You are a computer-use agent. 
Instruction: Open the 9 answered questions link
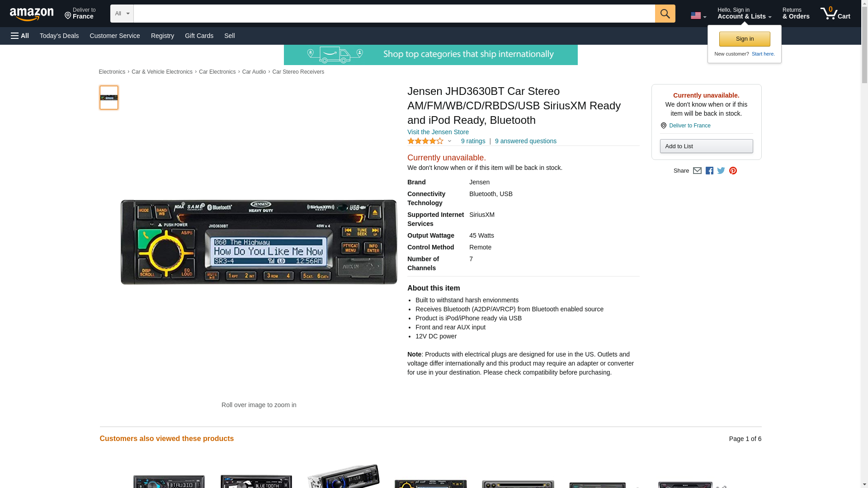pos(525,141)
